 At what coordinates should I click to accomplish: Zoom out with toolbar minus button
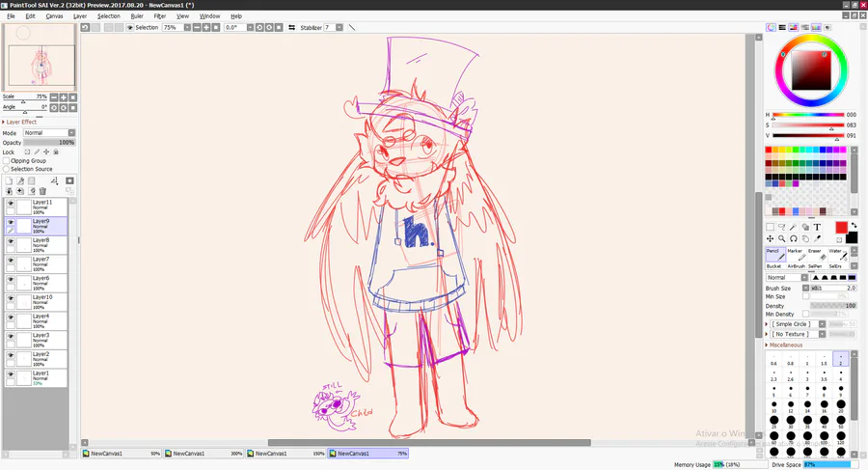pyautogui.click(x=197, y=27)
